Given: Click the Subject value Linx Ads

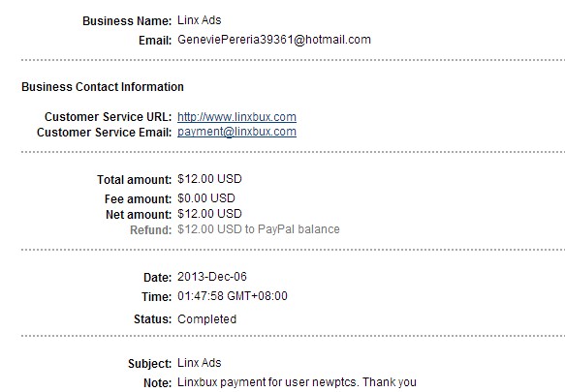Looking at the screenshot, I should click(x=200, y=363).
